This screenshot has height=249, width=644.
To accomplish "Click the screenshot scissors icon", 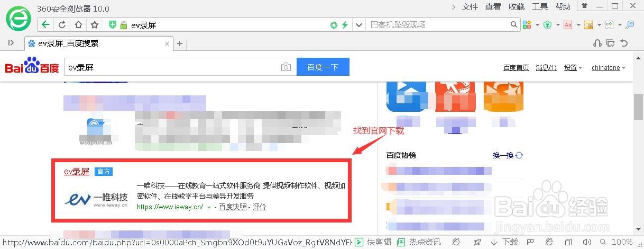I will click(588, 24).
